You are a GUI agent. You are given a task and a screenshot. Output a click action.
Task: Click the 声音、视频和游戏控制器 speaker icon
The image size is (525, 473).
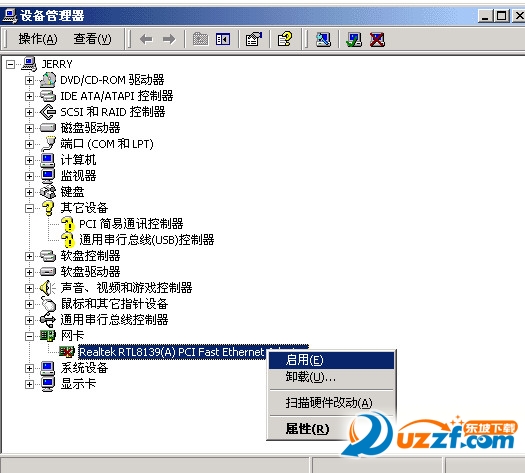(x=48, y=288)
